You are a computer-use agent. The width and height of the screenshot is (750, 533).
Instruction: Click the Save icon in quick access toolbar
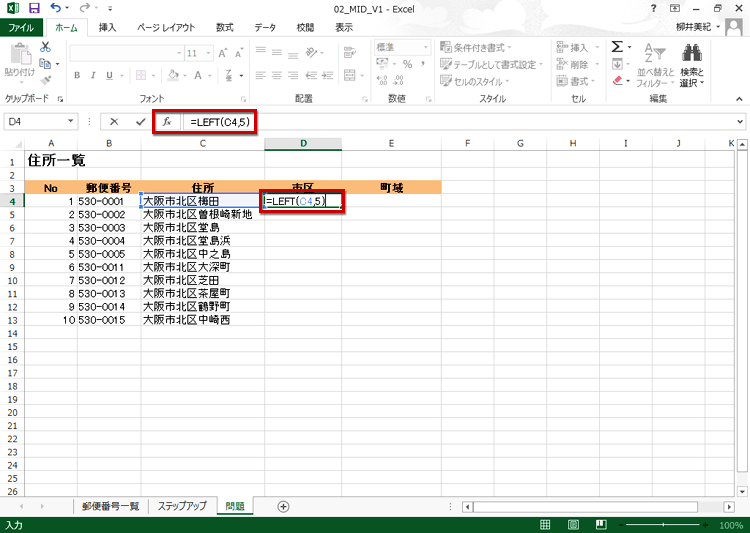coord(34,8)
